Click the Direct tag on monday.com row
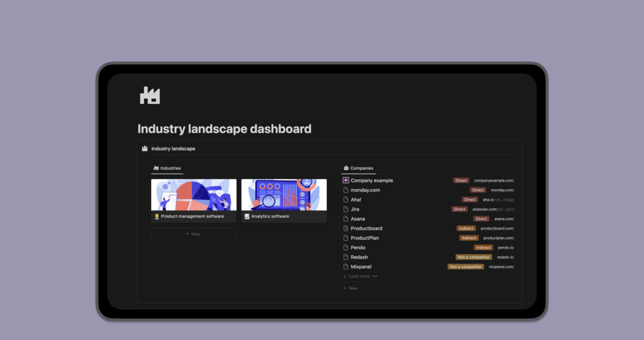The image size is (644, 340). pyautogui.click(x=477, y=190)
